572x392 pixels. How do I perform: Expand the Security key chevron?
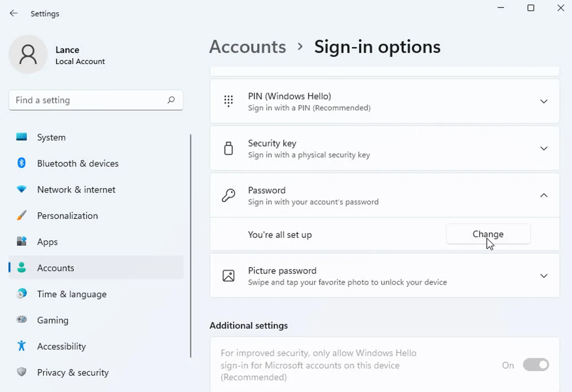coord(544,149)
